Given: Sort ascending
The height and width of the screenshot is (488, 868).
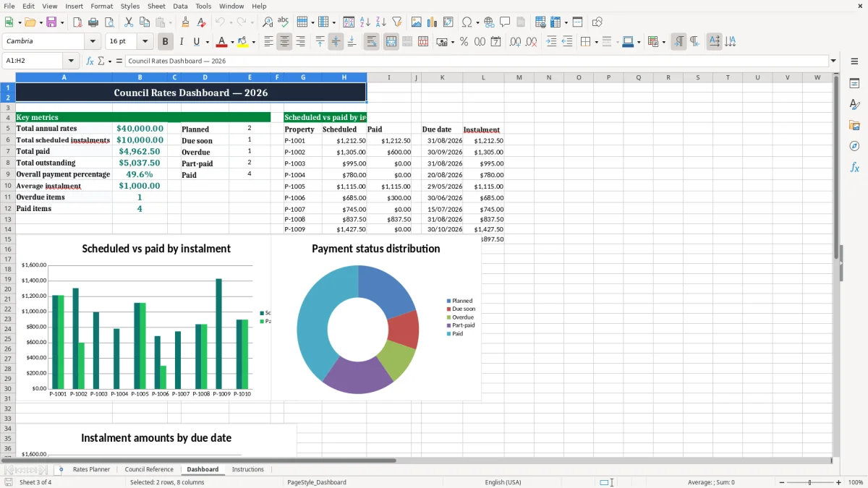Looking at the screenshot, I should click(x=365, y=22).
